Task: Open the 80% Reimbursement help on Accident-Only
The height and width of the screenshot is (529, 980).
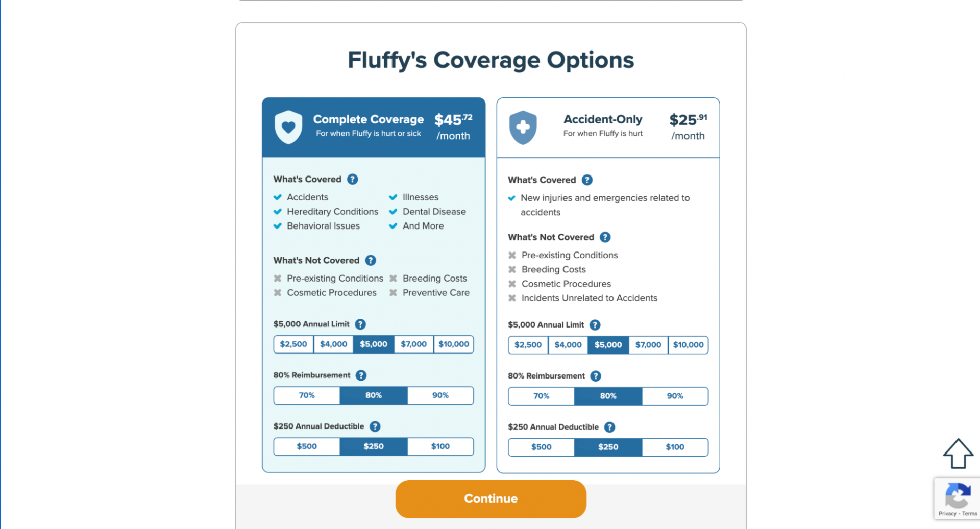Action: click(595, 376)
